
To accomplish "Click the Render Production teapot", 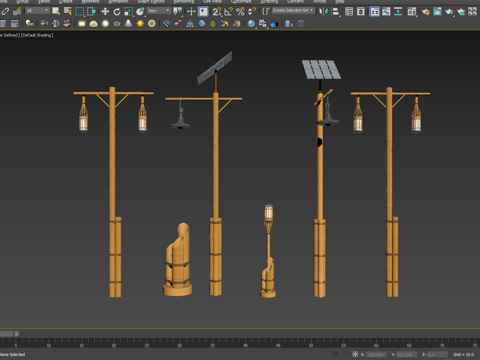I will [449, 12].
